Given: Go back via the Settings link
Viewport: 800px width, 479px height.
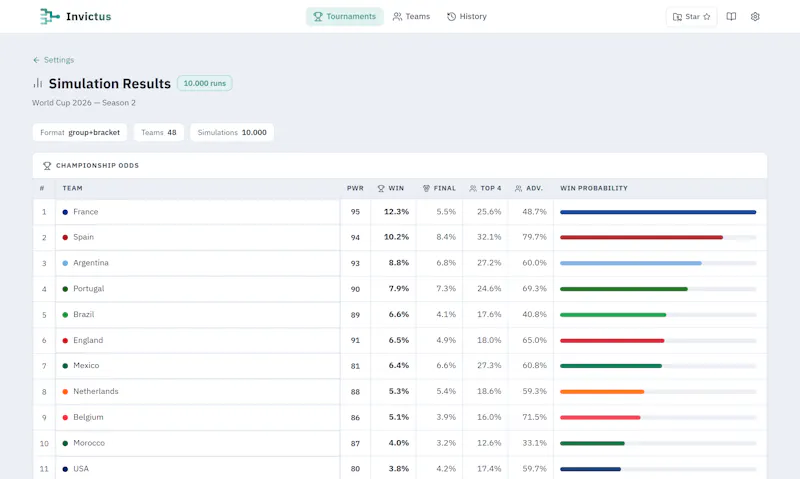Looking at the screenshot, I should pyautogui.click(x=54, y=60).
